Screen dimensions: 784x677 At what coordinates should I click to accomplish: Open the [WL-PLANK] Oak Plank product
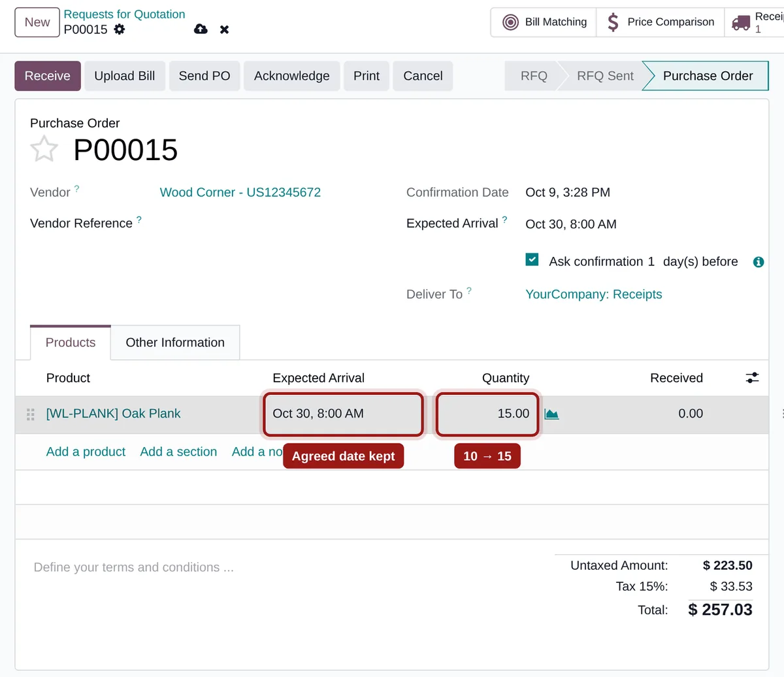[114, 414]
